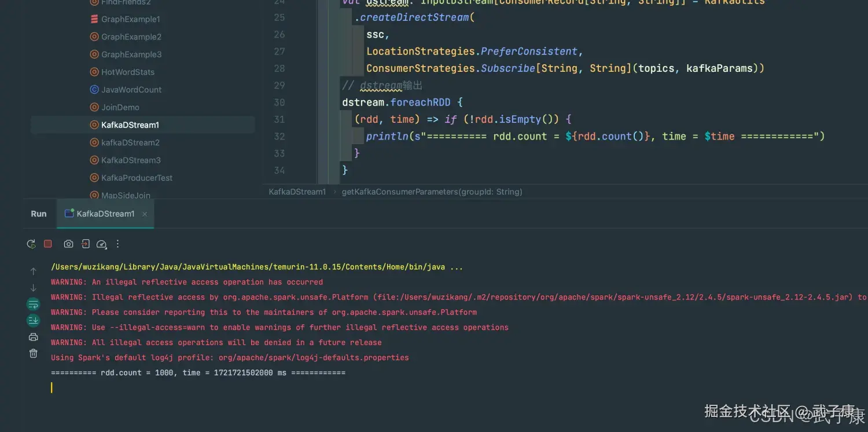Click the HotWordStats object icon

tap(94, 72)
